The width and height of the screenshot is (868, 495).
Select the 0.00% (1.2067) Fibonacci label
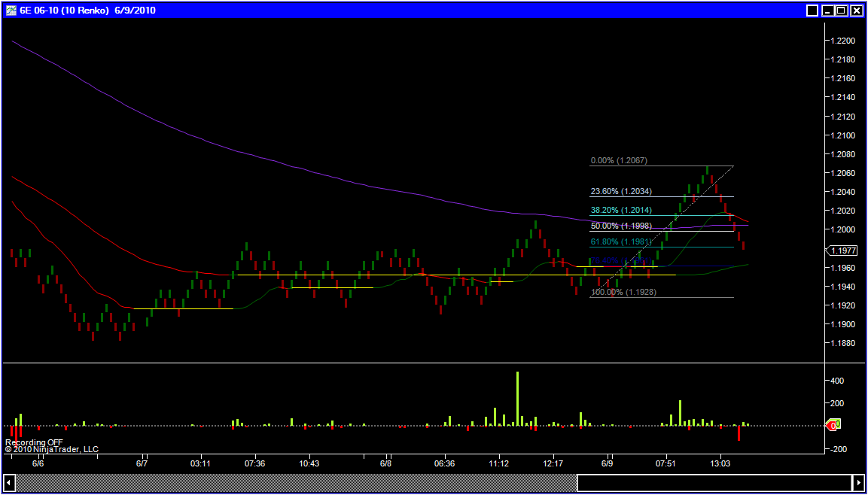pos(619,161)
